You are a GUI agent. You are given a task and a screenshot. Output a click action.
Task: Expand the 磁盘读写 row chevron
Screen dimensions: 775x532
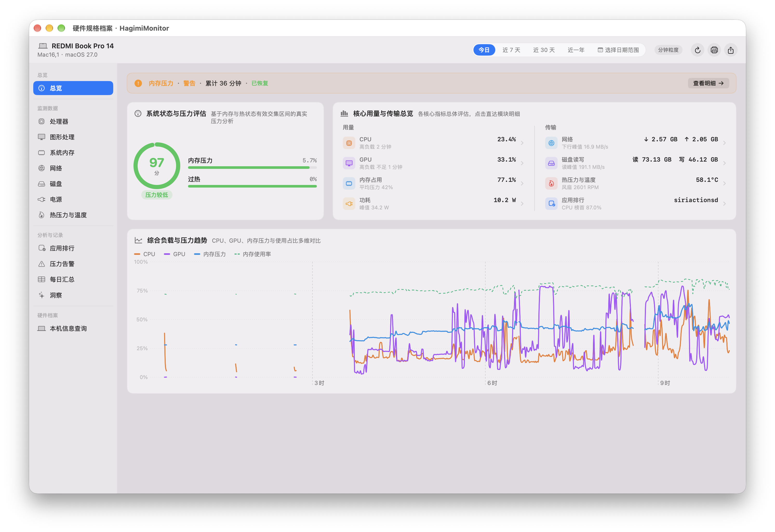[724, 163]
